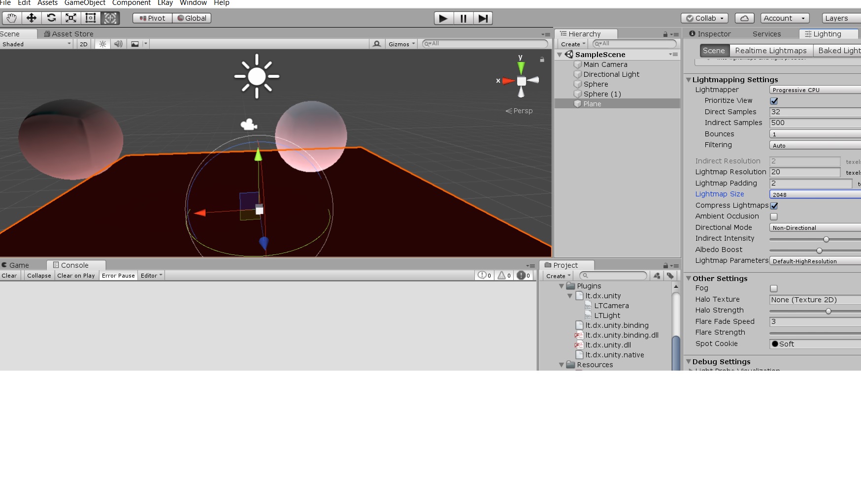Image resolution: width=861 pixels, height=504 pixels.
Task: Click the red X axis gizmo cone
Action: coord(508,81)
